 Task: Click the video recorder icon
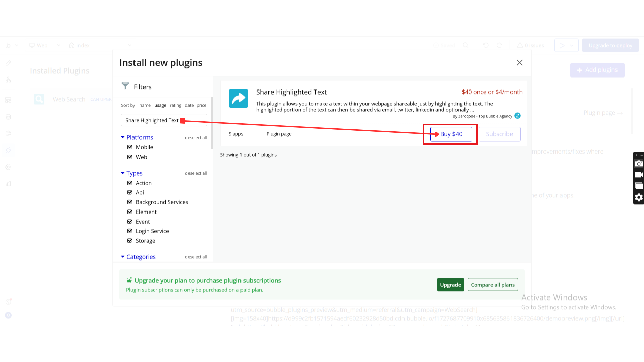(639, 175)
